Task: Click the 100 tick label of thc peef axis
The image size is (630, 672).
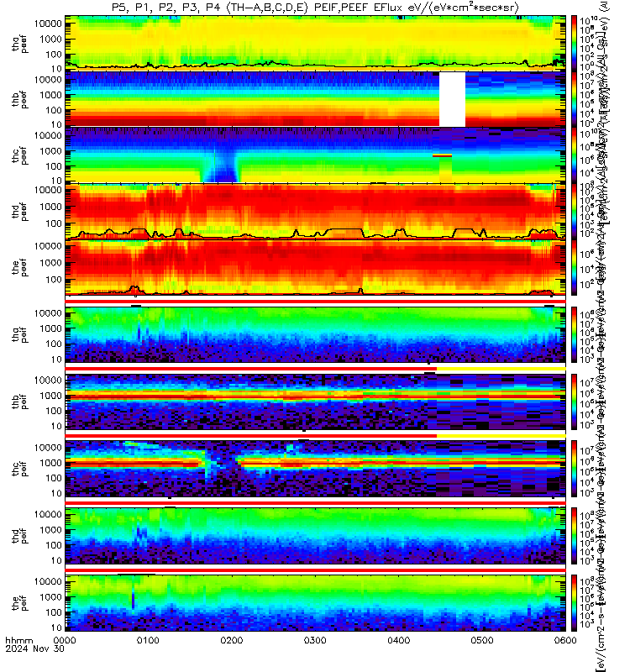Action: pyautogui.click(x=54, y=166)
